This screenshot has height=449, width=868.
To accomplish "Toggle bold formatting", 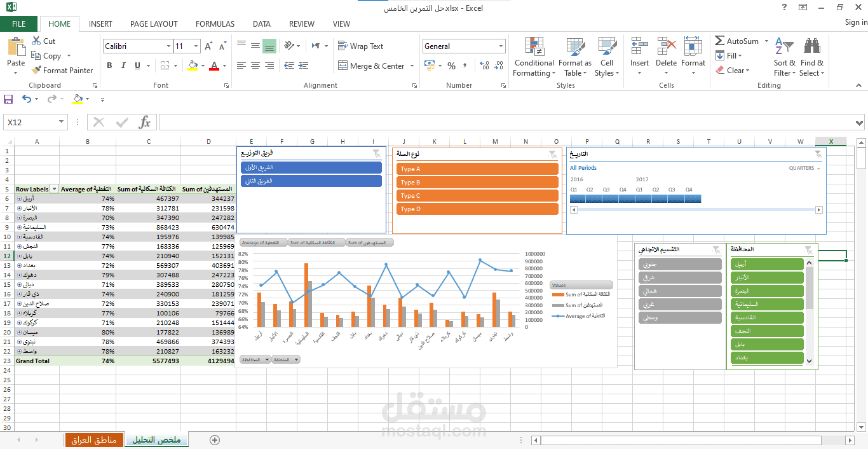I will pyautogui.click(x=109, y=65).
